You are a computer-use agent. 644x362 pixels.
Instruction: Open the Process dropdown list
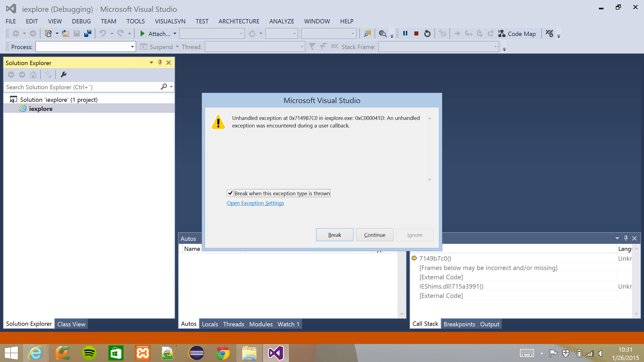132,47
